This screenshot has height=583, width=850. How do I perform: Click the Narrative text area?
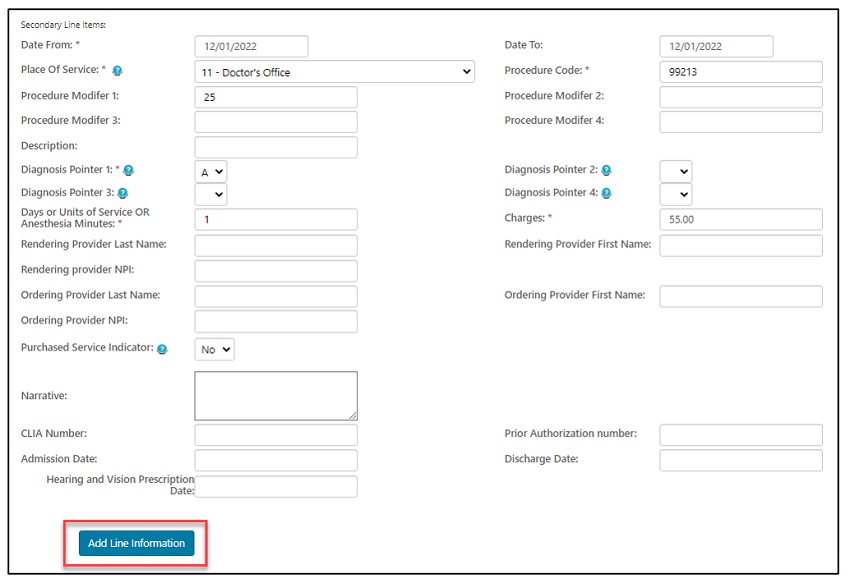pyautogui.click(x=275, y=396)
